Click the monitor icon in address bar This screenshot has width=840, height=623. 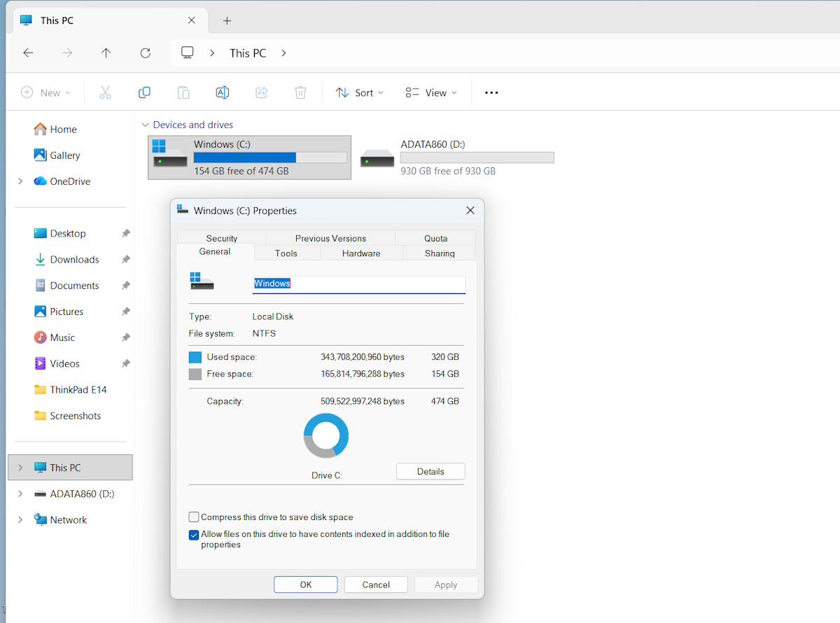[x=188, y=52]
